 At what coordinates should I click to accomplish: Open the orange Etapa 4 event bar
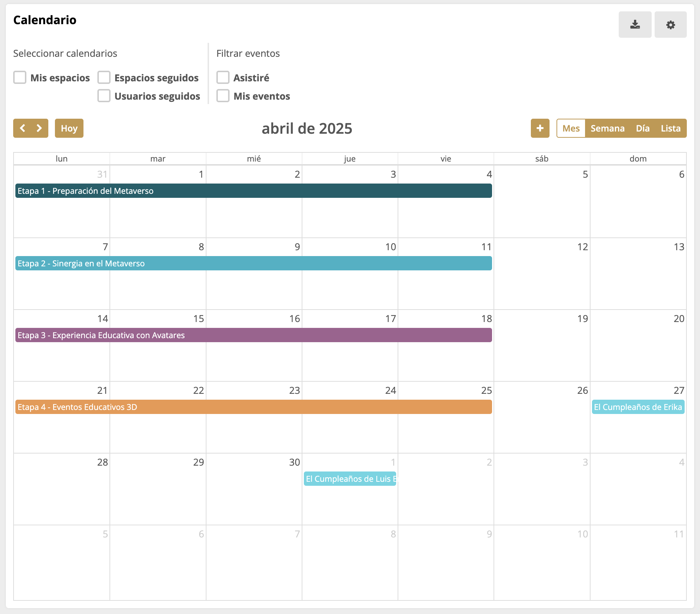253,407
